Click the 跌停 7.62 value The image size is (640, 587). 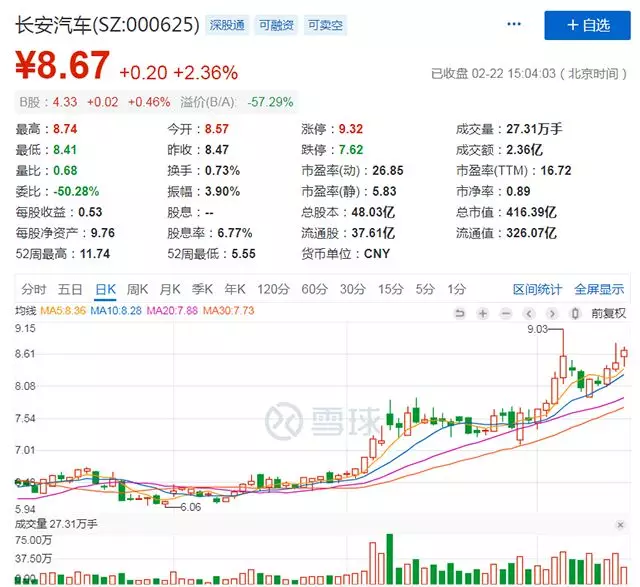pyautogui.click(x=351, y=150)
